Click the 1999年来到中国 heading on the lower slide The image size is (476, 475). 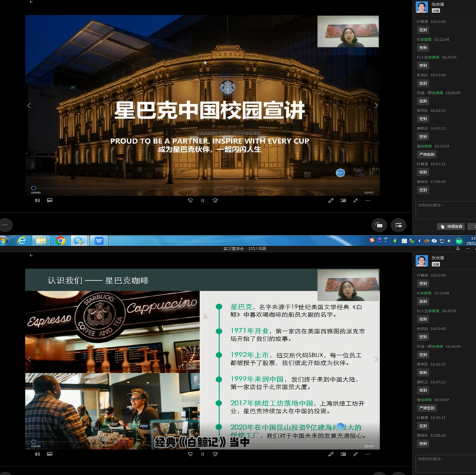pos(257,379)
